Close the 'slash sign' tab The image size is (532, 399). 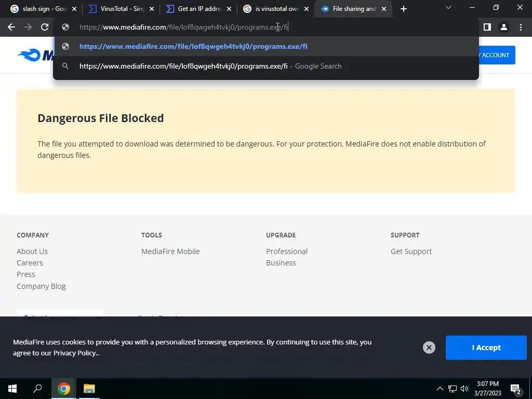74,9
